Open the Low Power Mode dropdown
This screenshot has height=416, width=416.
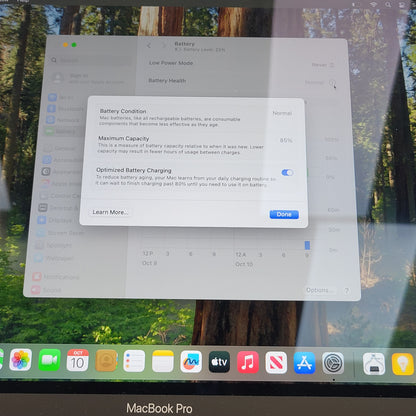click(323, 65)
